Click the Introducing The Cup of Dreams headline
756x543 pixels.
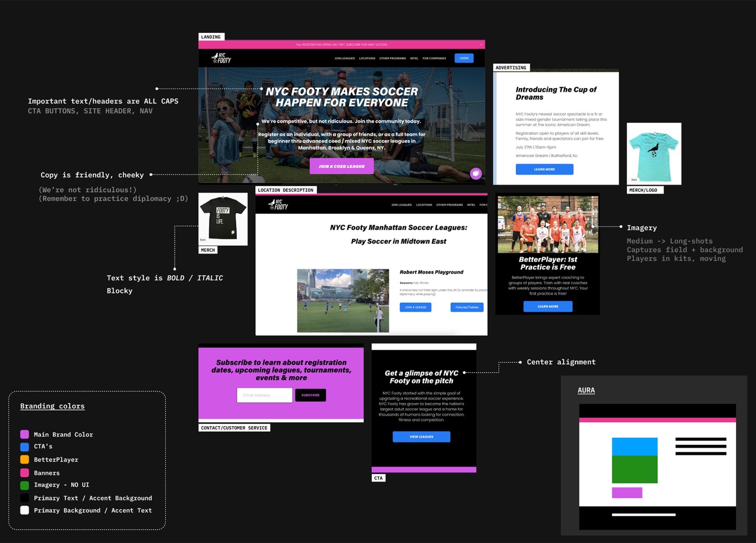[x=556, y=93]
